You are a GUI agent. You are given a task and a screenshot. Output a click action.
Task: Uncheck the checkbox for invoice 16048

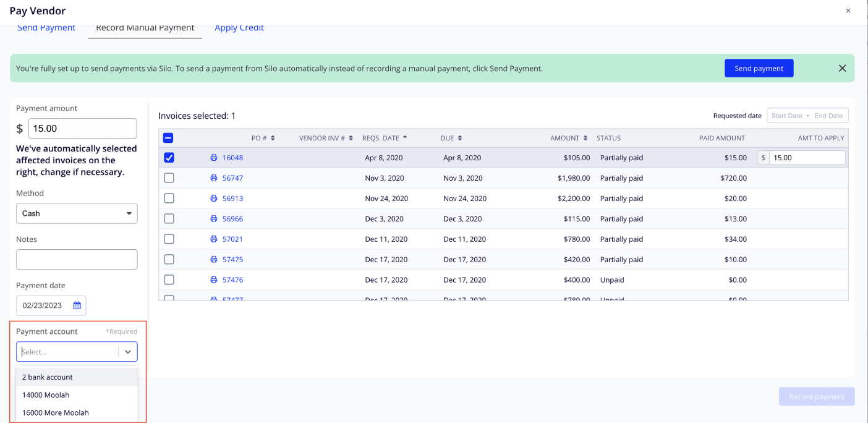[x=169, y=158]
